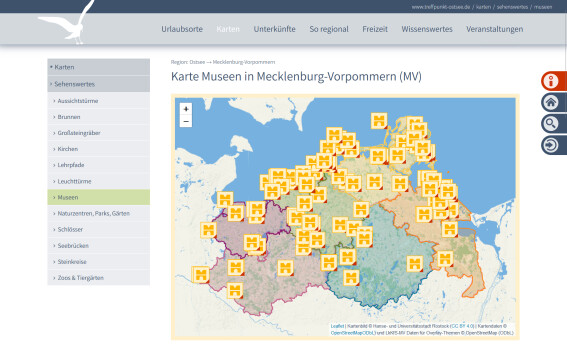Select highlighted Museen sidebar item
567x360 pixels.
pyautogui.click(x=99, y=197)
